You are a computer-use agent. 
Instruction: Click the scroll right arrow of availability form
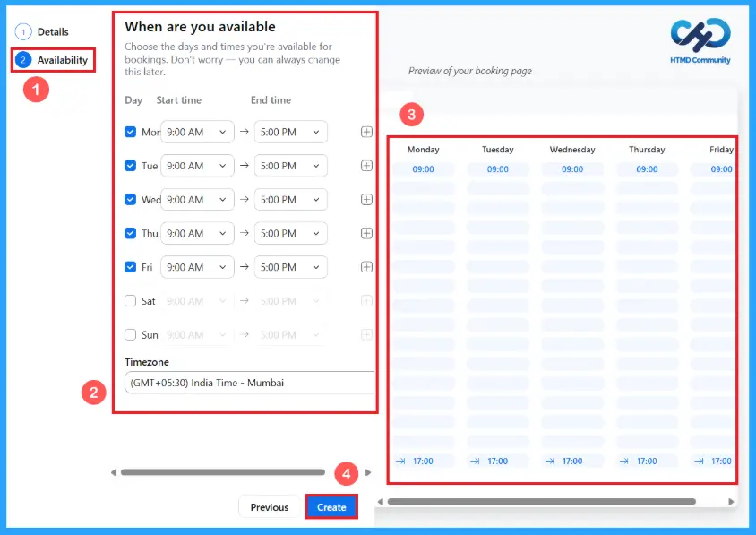(368, 472)
